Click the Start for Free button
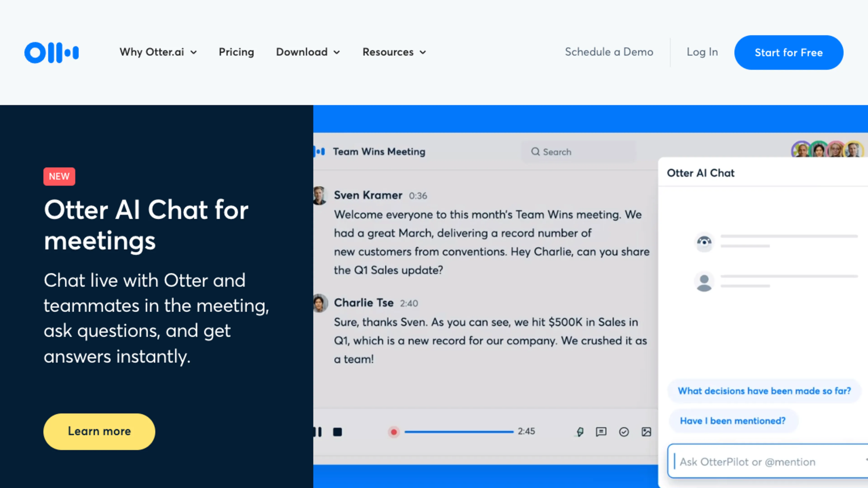This screenshot has height=488, width=868. tap(788, 53)
